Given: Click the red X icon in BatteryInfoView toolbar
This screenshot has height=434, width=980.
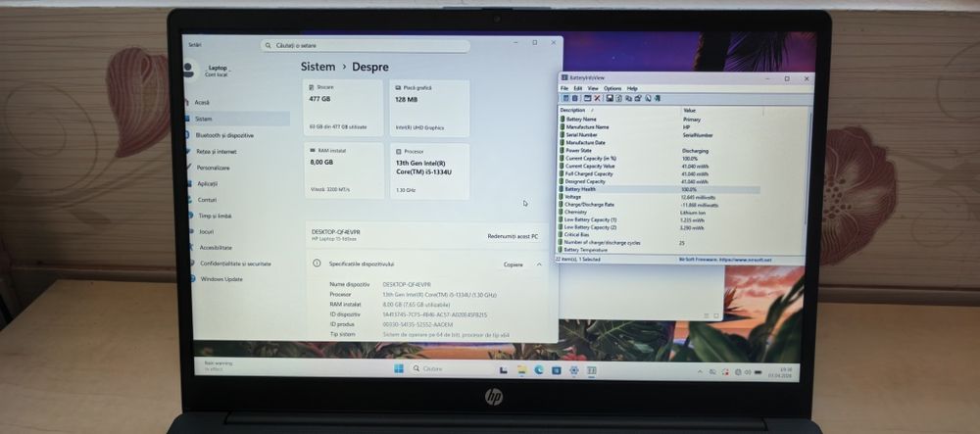Looking at the screenshot, I should point(598,99).
